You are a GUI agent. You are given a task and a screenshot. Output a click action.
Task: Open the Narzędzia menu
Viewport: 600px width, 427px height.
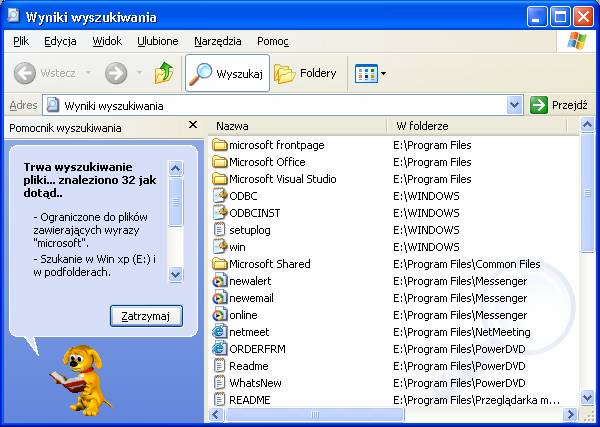click(x=217, y=41)
